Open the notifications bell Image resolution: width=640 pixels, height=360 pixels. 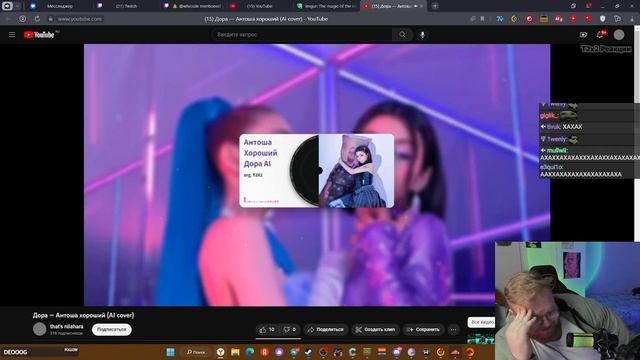tap(600, 35)
